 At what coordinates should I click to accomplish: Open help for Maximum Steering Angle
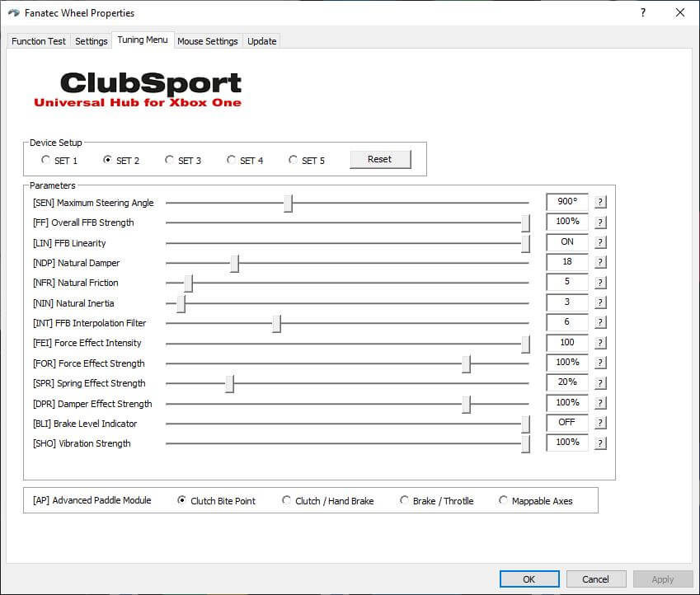tap(600, 202)
